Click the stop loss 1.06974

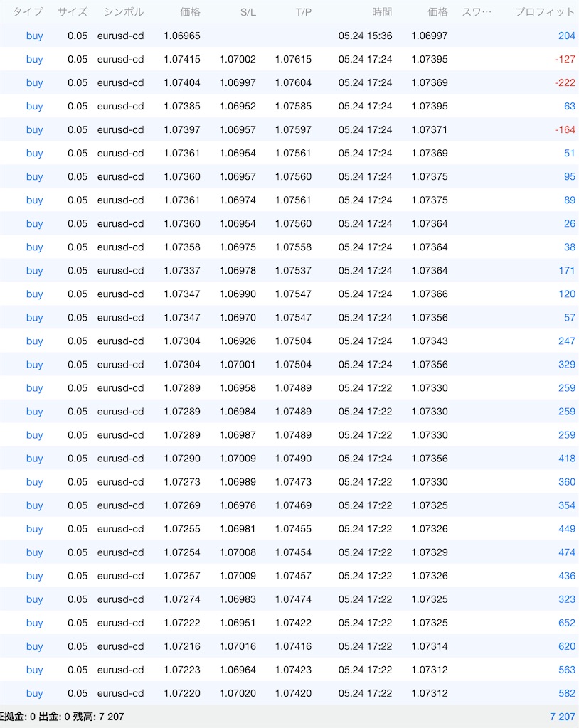[x=238, y=200]
